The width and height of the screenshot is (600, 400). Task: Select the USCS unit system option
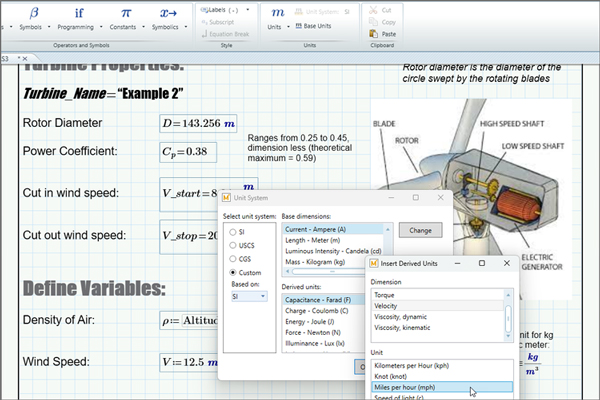coord(235,244)
